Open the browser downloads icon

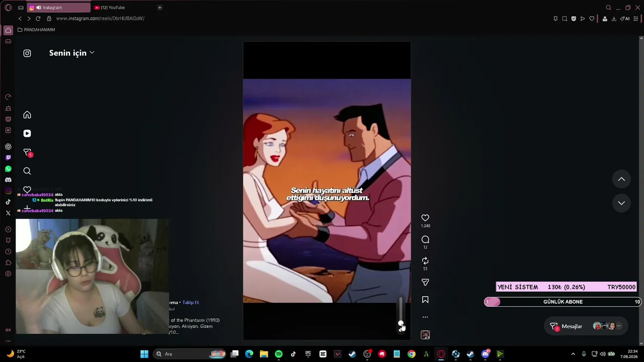coord(614,19)
